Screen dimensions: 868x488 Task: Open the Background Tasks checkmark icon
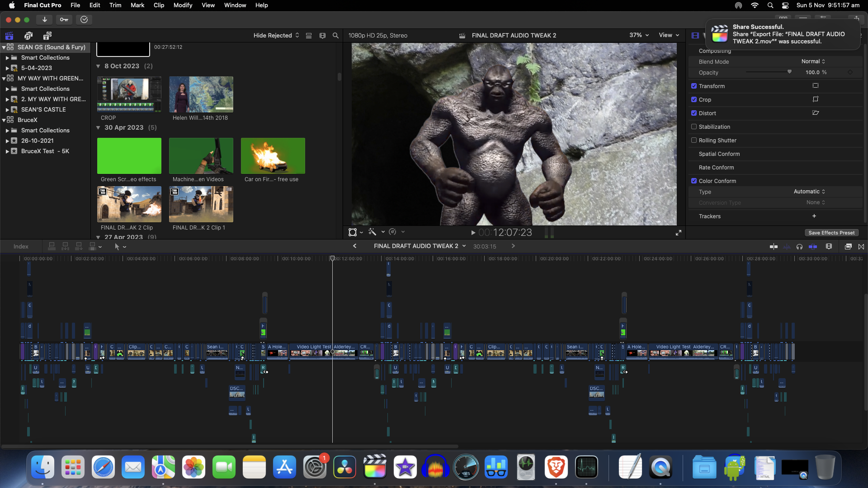point(84,19)
